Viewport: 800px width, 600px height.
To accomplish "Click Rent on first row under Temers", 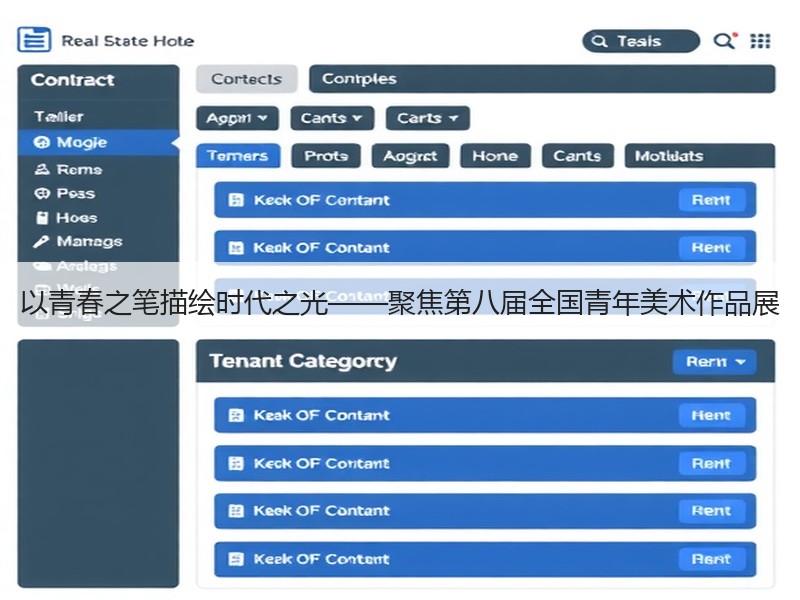I will 712,200.
